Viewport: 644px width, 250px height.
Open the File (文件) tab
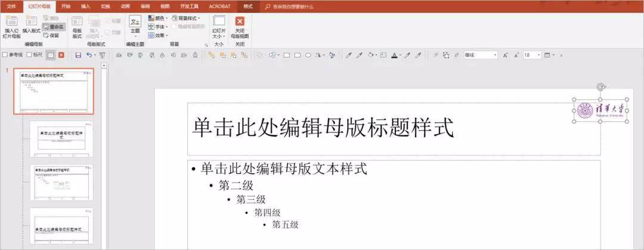tap(11, 7)
